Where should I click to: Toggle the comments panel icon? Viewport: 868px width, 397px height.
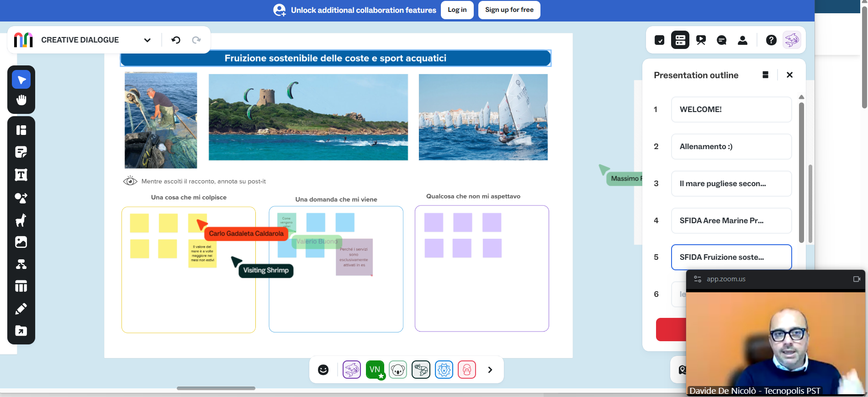pos(721,40)
